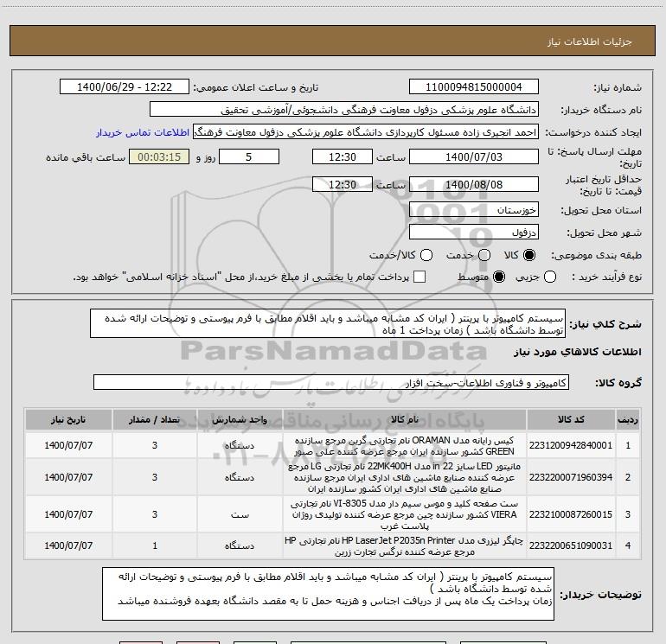Click the تاریخ نیاز column header
Image resolution: width=666 pixels, height=644 pixels.
tap(68, 419)
